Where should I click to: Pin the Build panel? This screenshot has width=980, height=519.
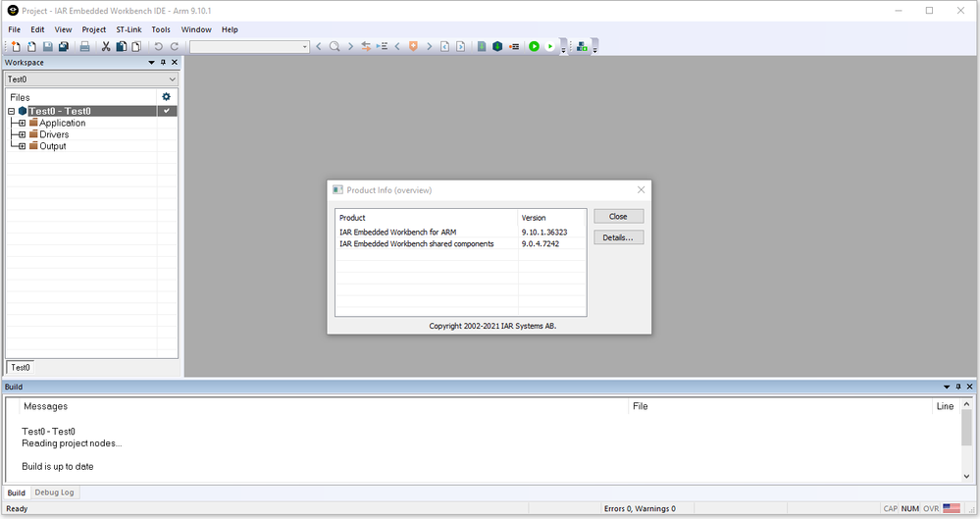(958, 388)
